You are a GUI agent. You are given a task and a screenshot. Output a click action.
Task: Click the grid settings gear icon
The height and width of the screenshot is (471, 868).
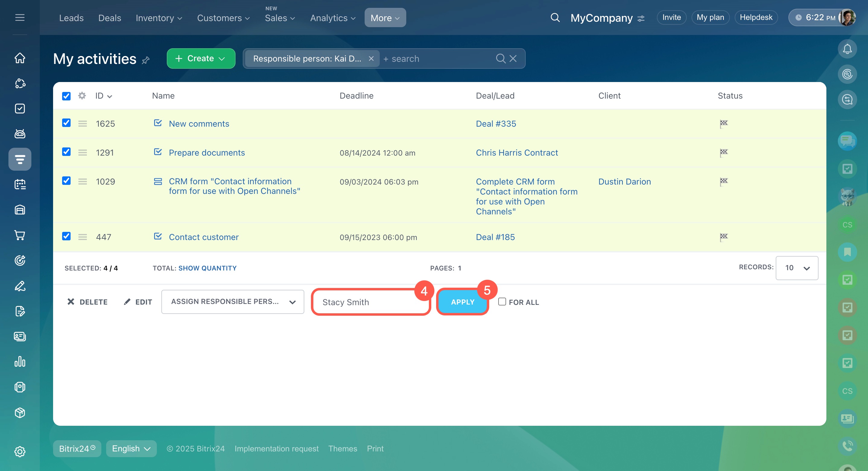tap(82, 96)
